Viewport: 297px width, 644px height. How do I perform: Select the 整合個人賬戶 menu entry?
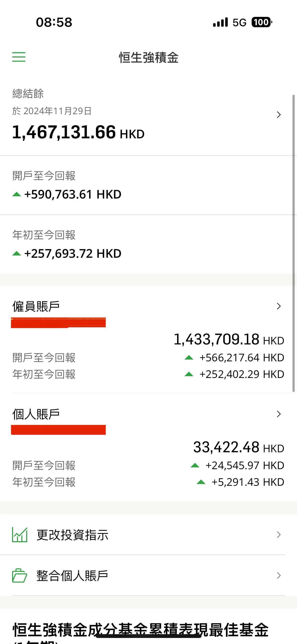point(148,575)
